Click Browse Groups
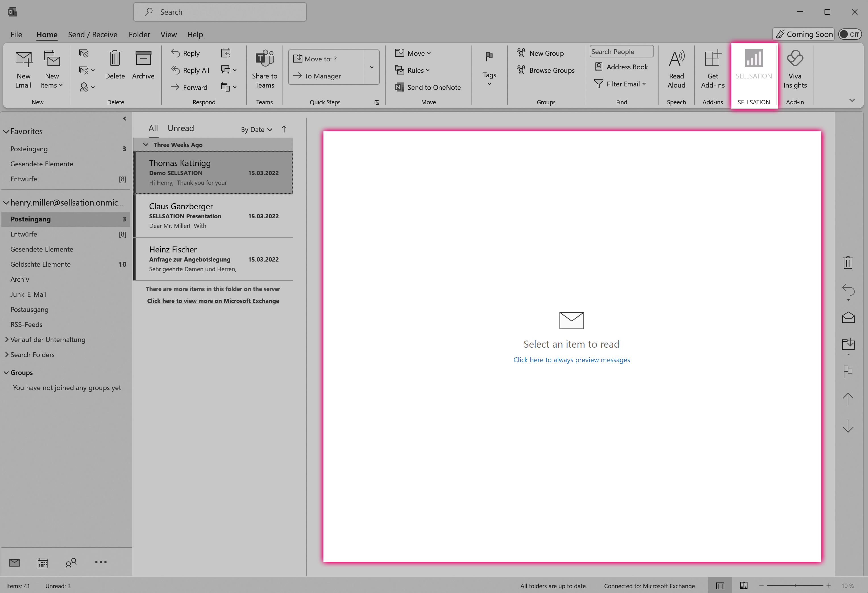 pos(546,70)
